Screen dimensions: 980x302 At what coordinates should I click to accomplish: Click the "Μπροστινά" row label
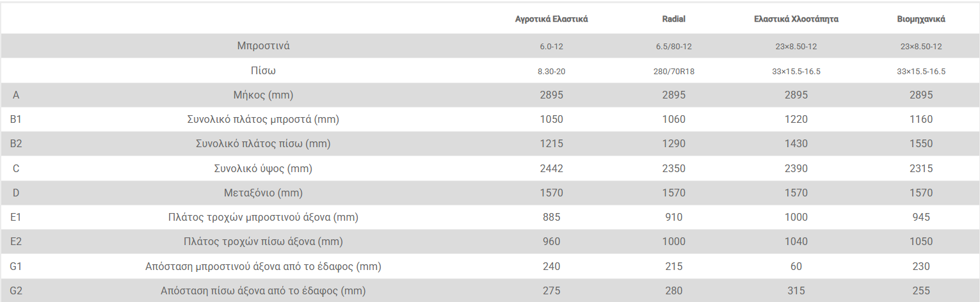263,46
